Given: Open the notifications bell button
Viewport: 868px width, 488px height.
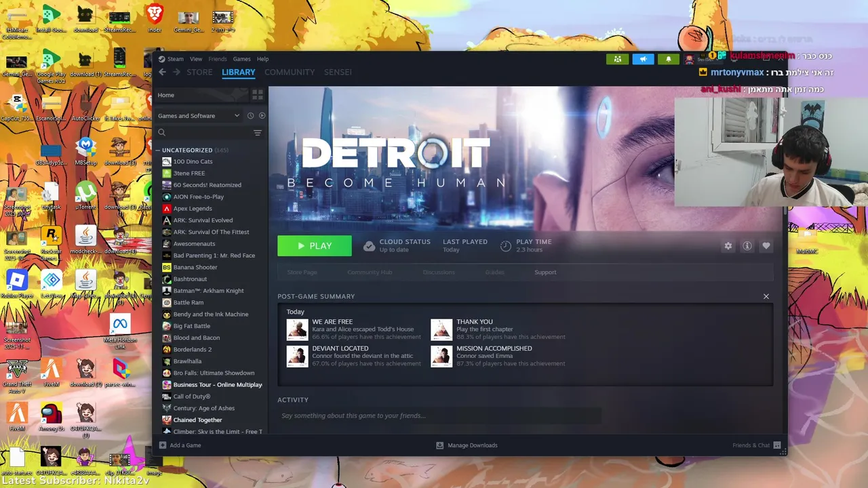Looking at the screenshot, I should click(668, 59).
